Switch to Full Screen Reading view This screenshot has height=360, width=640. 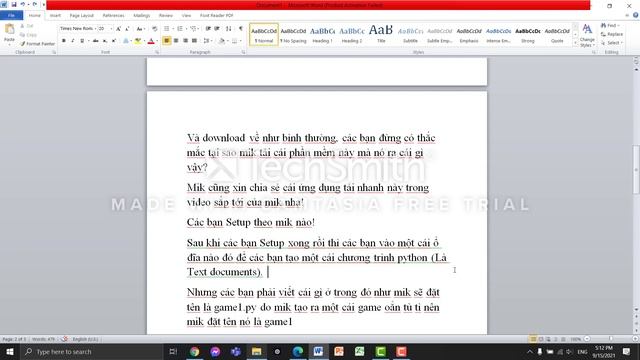click(541, 339)
